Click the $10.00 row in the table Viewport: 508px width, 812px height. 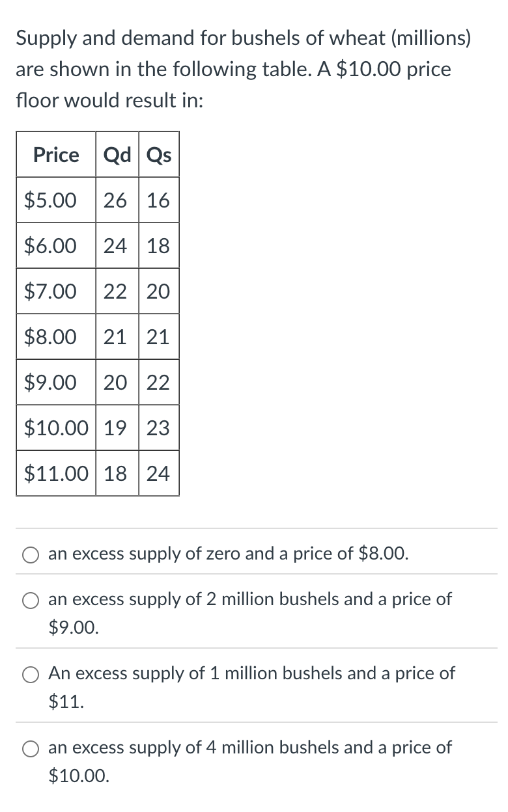[x=55, y=428]
